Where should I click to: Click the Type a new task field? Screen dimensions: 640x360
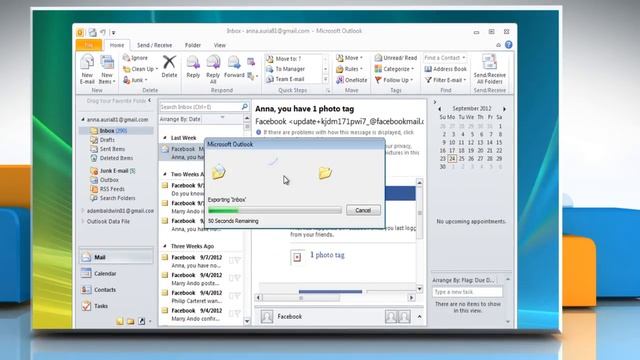pyautogui.click(x=467, y=292)
